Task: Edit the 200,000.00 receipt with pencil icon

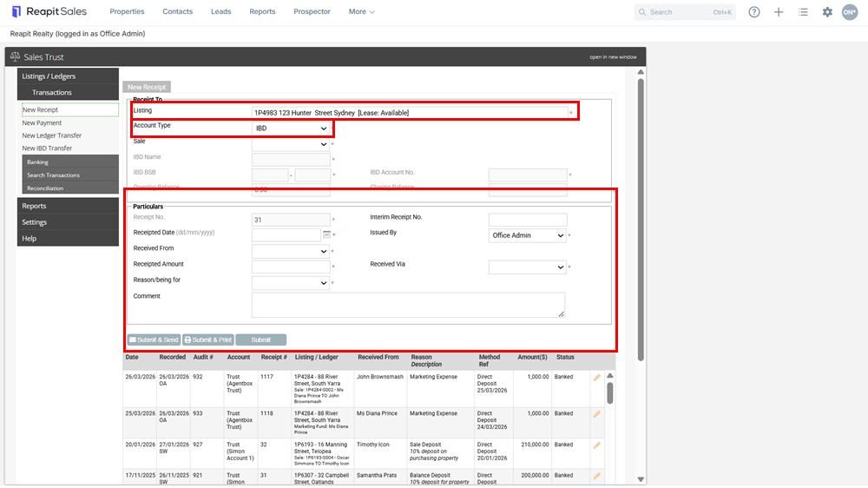Action: [597, 476]
